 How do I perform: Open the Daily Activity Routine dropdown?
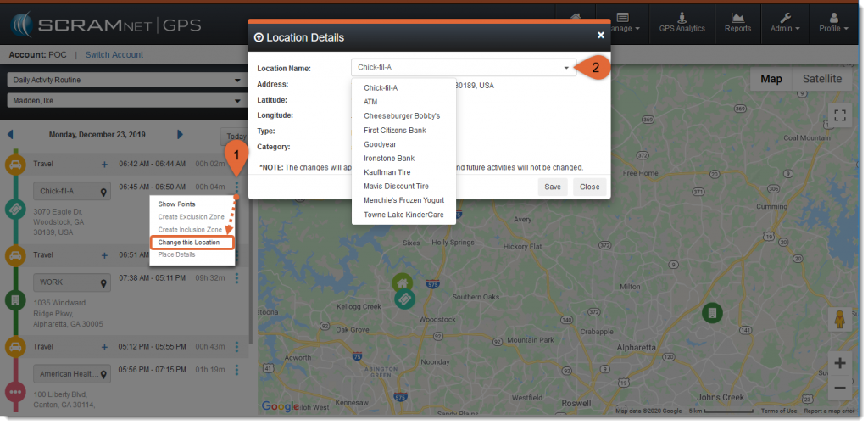125,81
